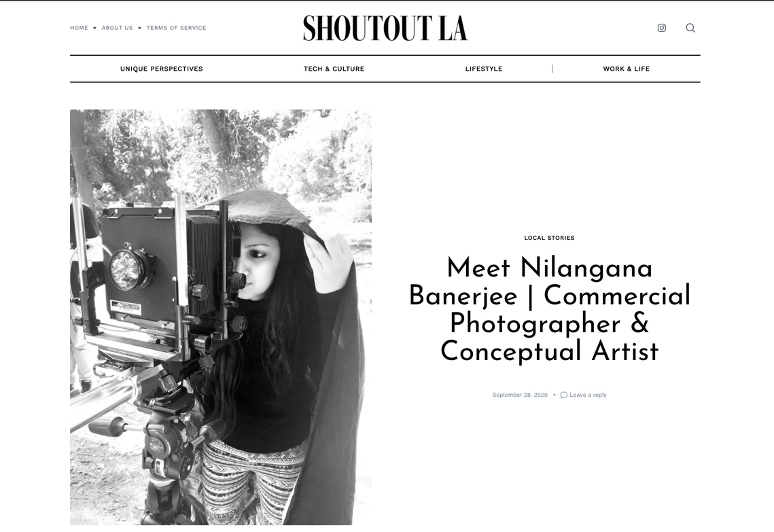Click the dot separator beside the date
Screen dimensions: 774x532
(555, 395)
